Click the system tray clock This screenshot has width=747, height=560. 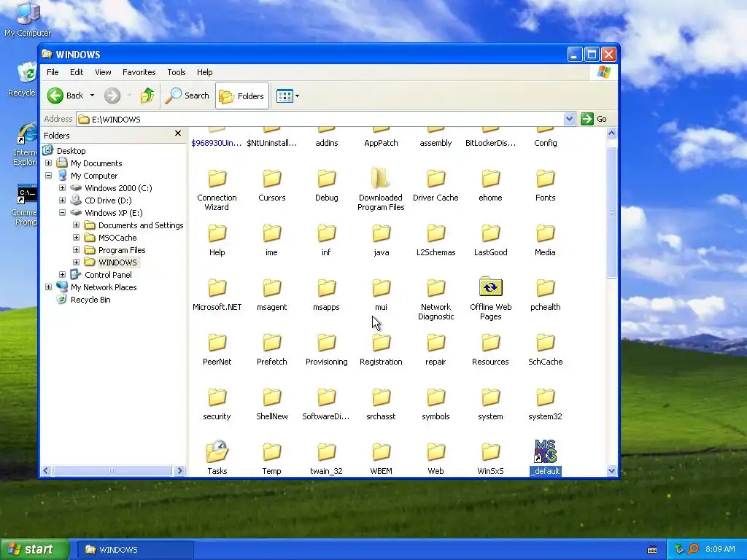[x=720, y=549]
